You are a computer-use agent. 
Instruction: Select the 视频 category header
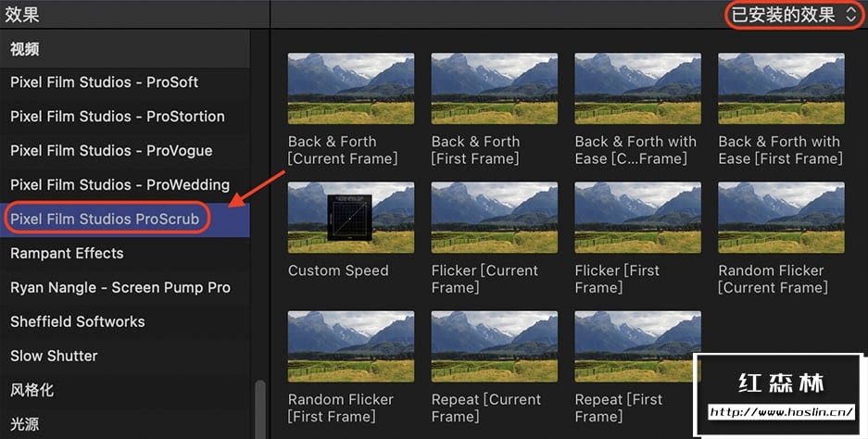coord(124,49)
